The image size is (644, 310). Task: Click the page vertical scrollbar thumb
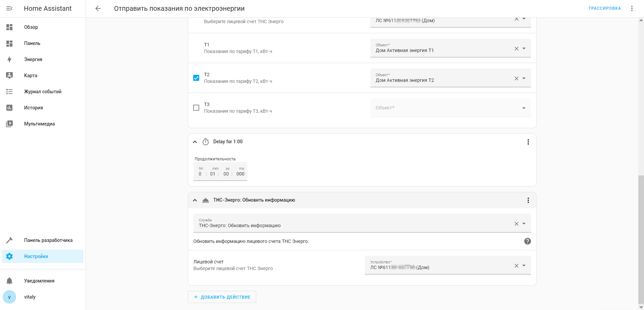[x=641, y=240]
